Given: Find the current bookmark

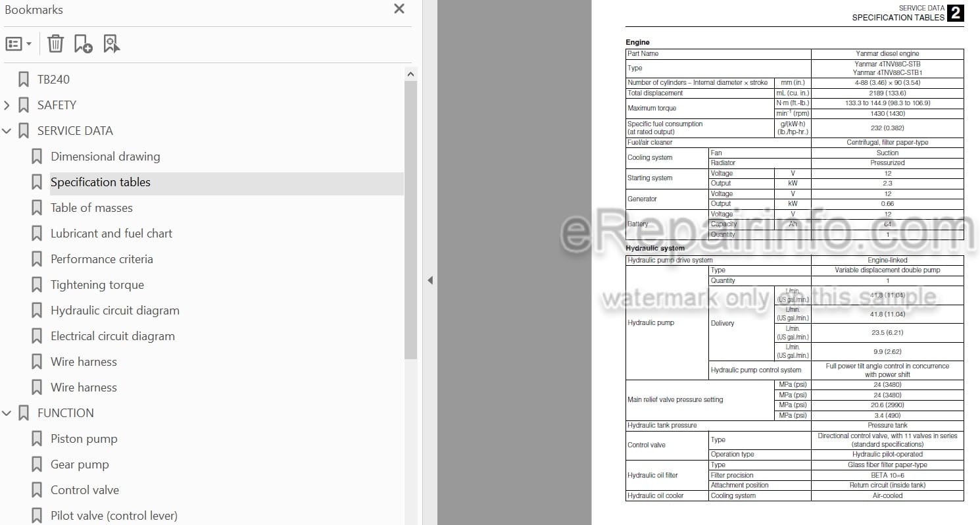Looking at the screenshot, I should pos(112,44).
